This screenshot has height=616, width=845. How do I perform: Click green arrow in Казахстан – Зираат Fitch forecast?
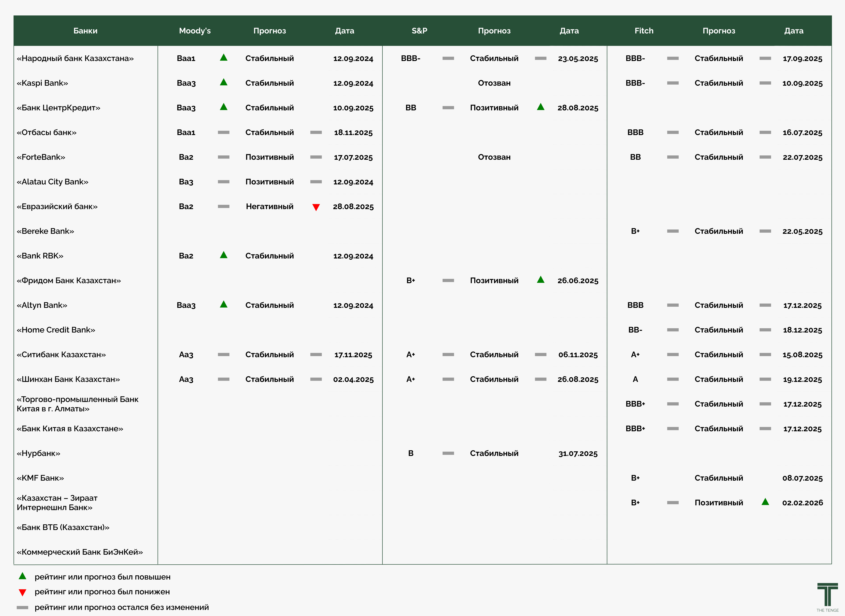(765, 502)
